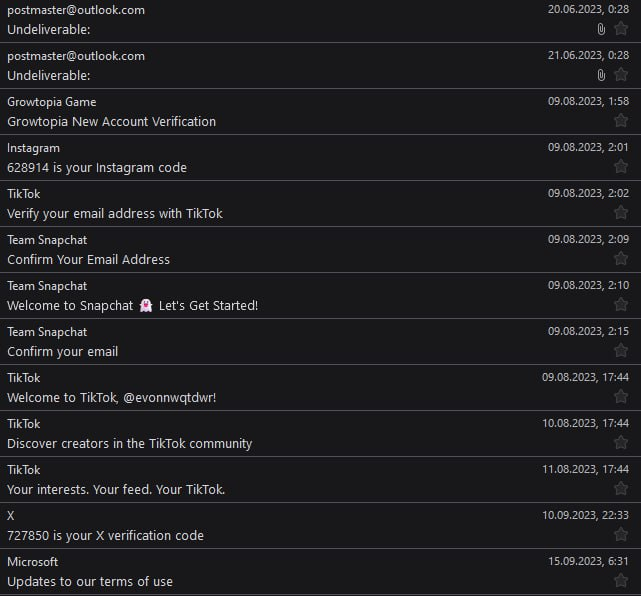
Task: Star the Growtopia New Account Verification email
Action: coord(621,121)
